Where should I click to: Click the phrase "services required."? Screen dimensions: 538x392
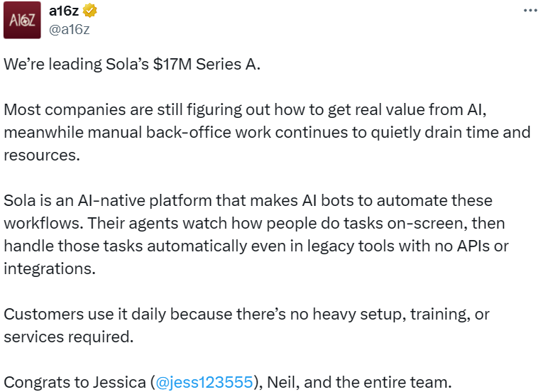[69, 336]
